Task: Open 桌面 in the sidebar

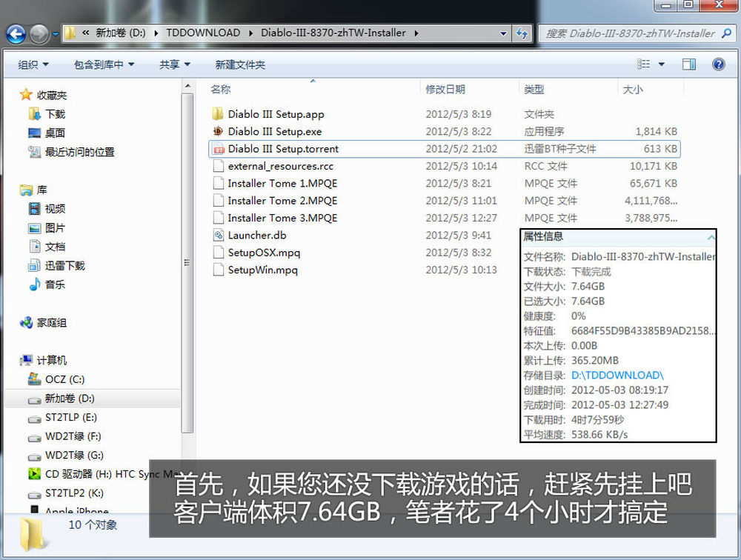Action: coord(55,133)
